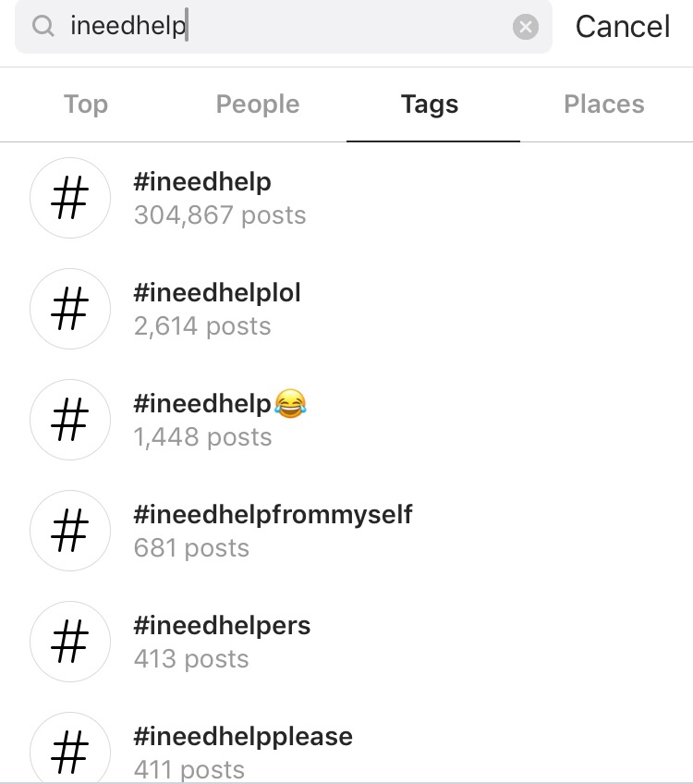The height and width of the screenshot is (784, 693).
Task: Open the #ineedhelp tag result
Action: 202,182
